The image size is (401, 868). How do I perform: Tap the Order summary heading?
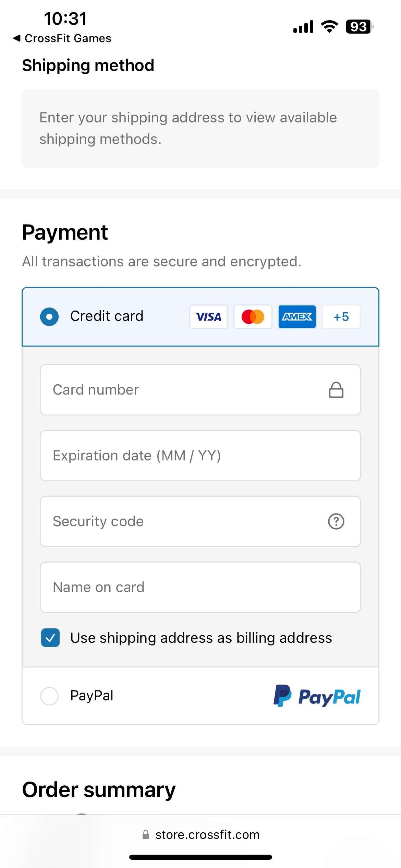99,790
